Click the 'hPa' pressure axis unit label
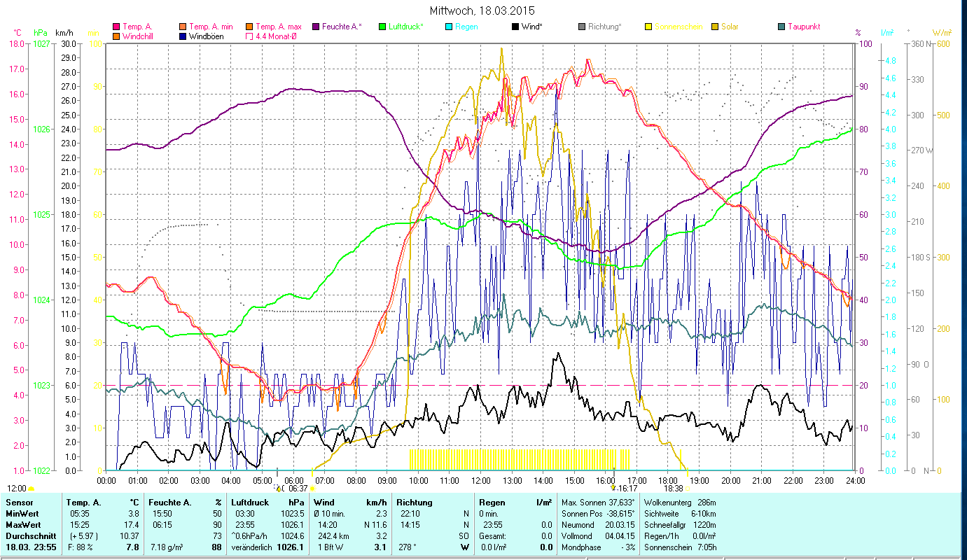This screenshot has width=967, height=560. [x=41, y=33]
